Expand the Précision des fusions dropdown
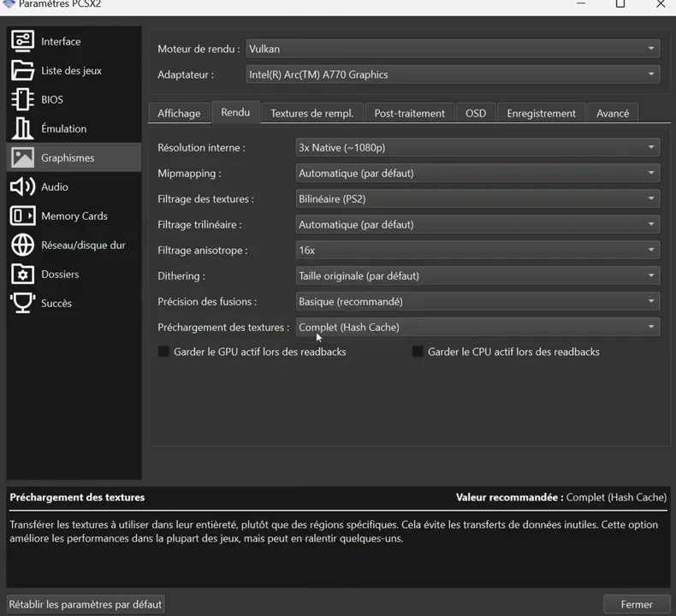This screenshot has height=616, width=676. tap(477, 301)
